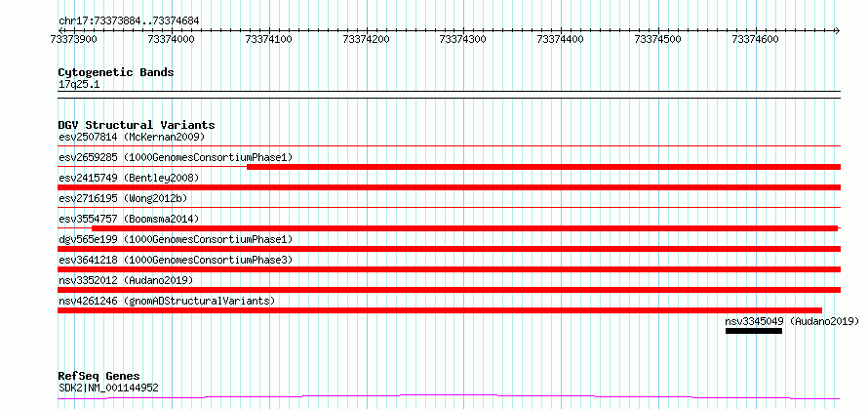Screen dimensions: 868x409
Task: Open variant dgv565e199 (1000GenomesConsortiumPhase1)
Action: click(176, 239)
